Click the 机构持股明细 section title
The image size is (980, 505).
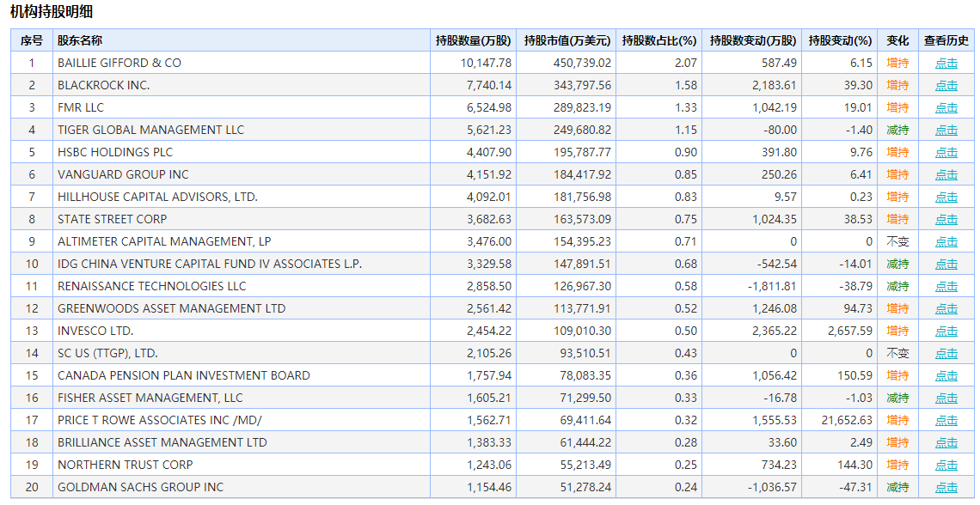pyautogui.click(x=52, y=12)
